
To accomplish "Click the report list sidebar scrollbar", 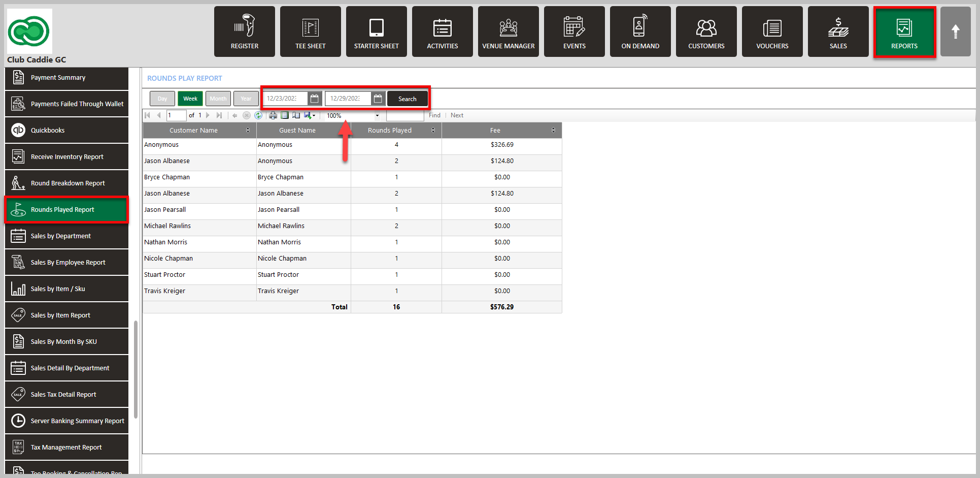I will 136,369.
